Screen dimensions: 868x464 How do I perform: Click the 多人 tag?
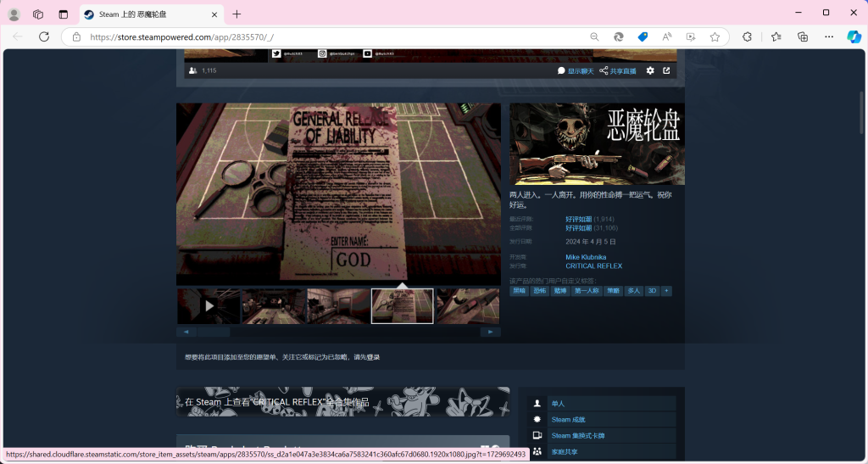pos(634,291)
